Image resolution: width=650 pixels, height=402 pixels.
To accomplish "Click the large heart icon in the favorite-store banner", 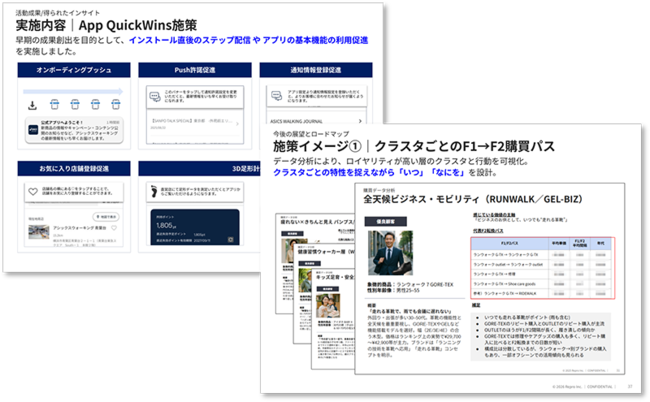I will click(33, 191).
